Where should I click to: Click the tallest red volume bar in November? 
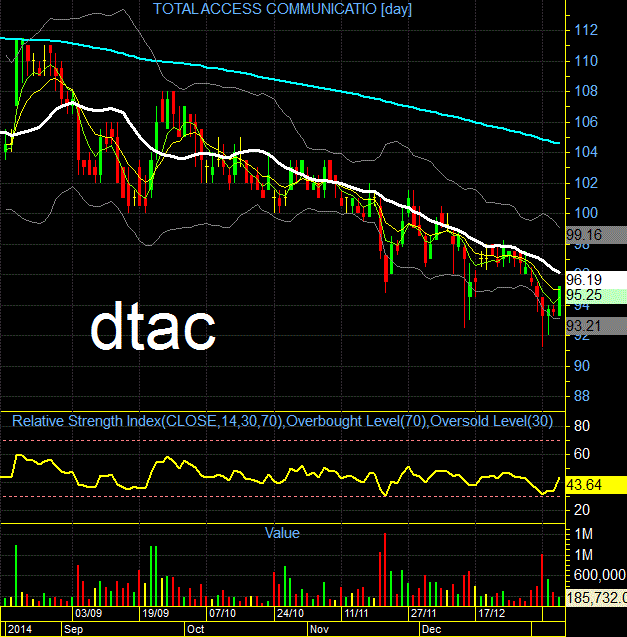tap(385, 570)
